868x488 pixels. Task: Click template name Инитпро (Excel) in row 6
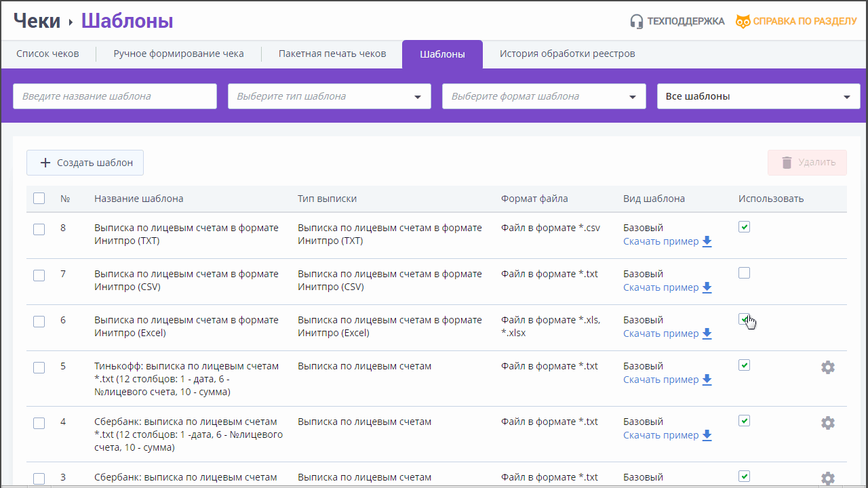tap(186, 327)
